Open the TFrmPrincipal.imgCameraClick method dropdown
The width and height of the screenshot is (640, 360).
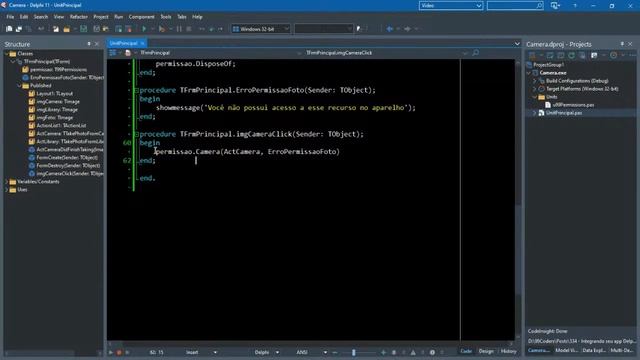[x=464, y=53]
